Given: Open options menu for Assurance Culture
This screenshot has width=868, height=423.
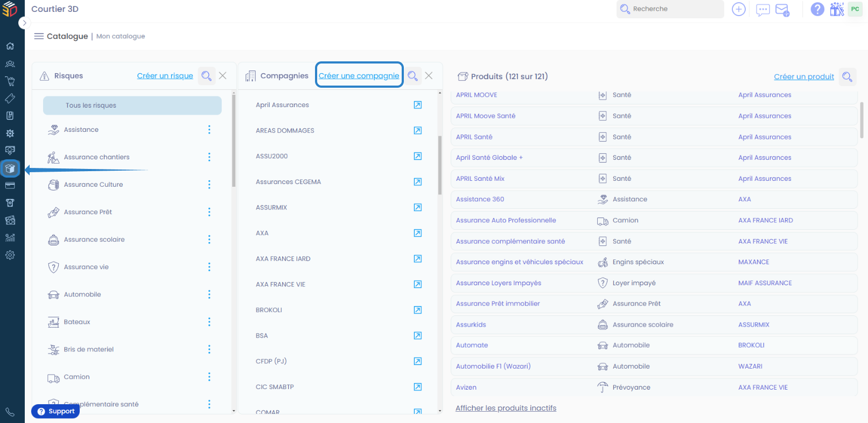Looking at the screenshot, I should coord(209,185).
